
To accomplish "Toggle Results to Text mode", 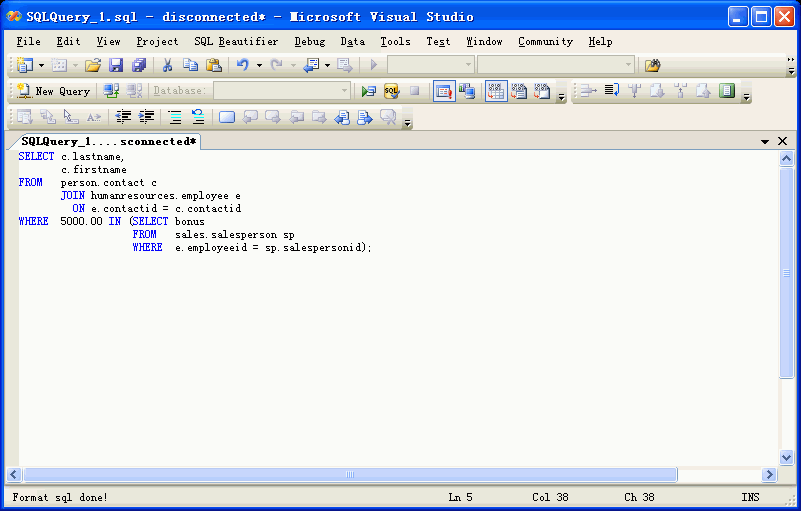I will [x=519, y=91].
